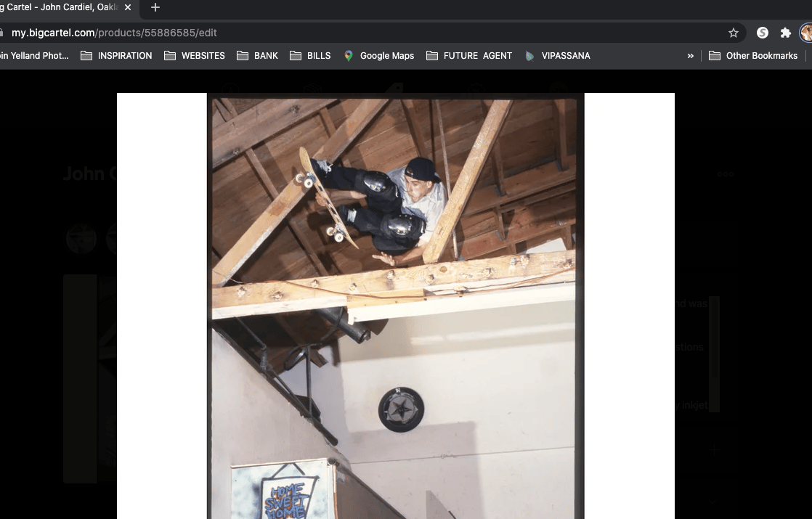Show hidden bookmarks with double chevron
812x519 pixels.
point(690,56)
